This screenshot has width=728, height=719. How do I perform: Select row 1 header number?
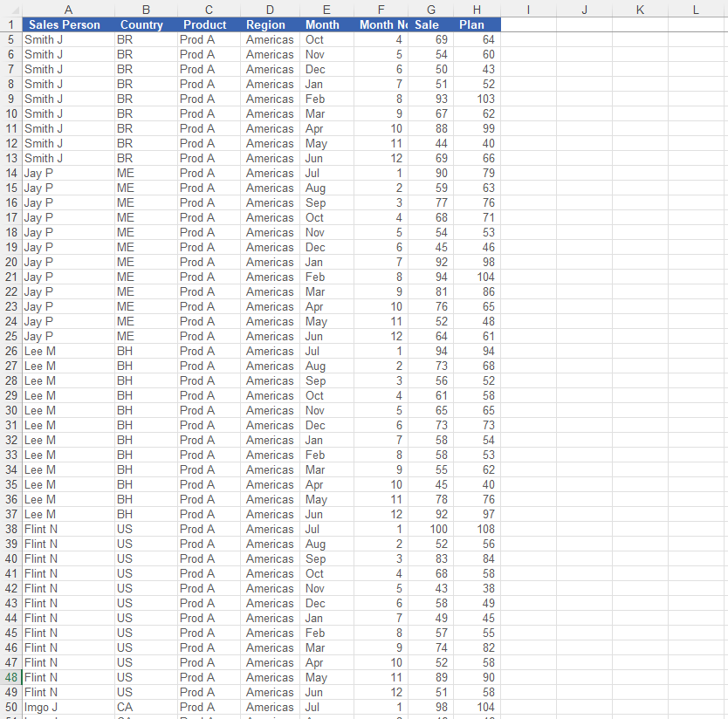click(x=11, y=24)
